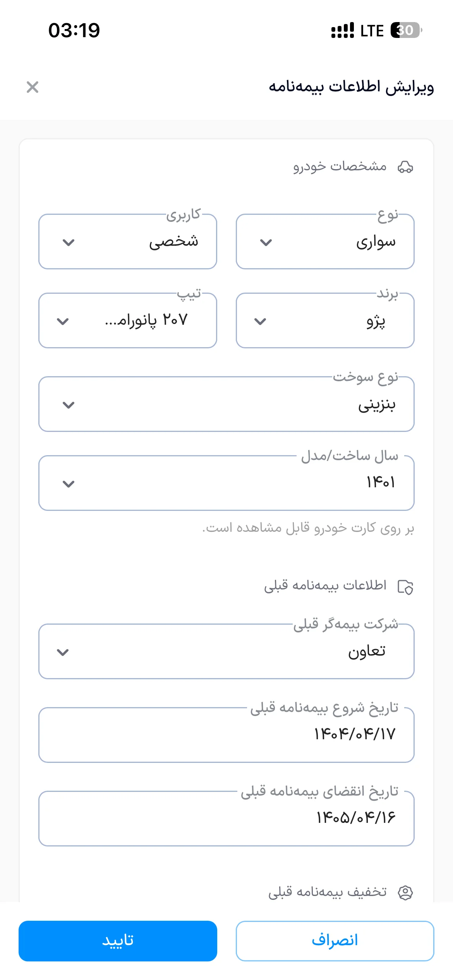Close the edit insurance info dialog
The image size is (453, 980).
pyautogui.click(x=33, y=87)
